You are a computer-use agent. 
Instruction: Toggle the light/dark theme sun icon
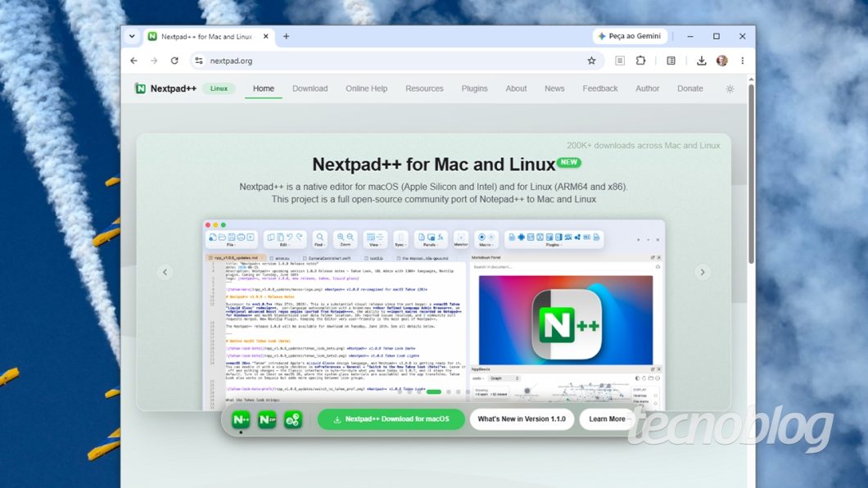(x=730, y=88)
